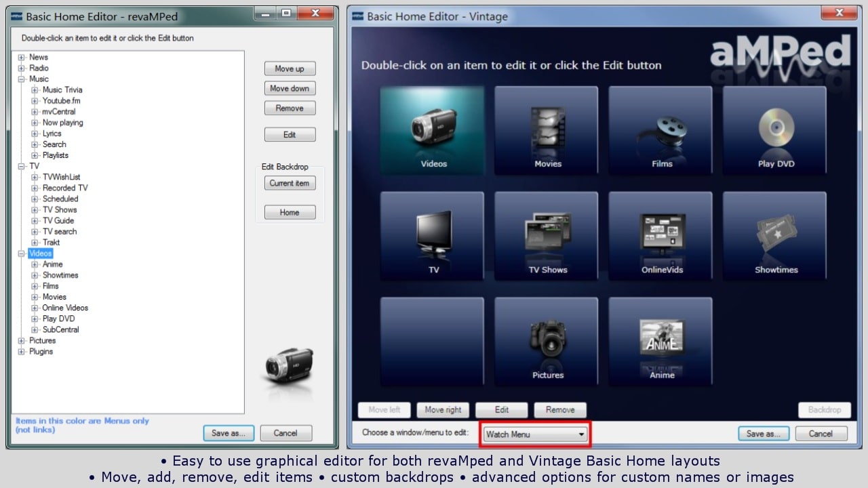Select Now playing tree item
Screen dimensions: 868x488
point(62,123)
